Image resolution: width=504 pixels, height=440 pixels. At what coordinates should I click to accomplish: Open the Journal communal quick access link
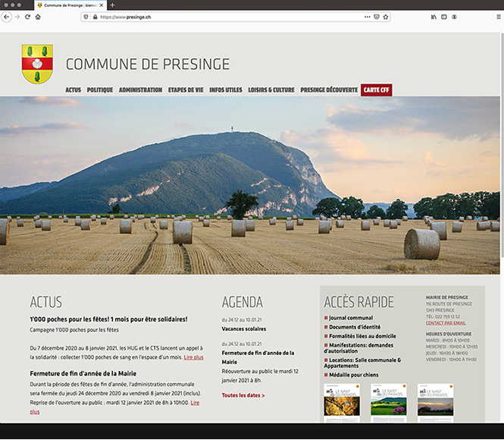point(350,317)
